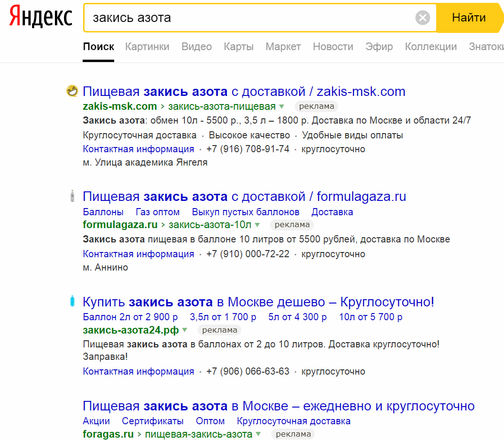Select the text м. Улица академика Янгеля
Screen dimensions: 504x440
(145, 163)
